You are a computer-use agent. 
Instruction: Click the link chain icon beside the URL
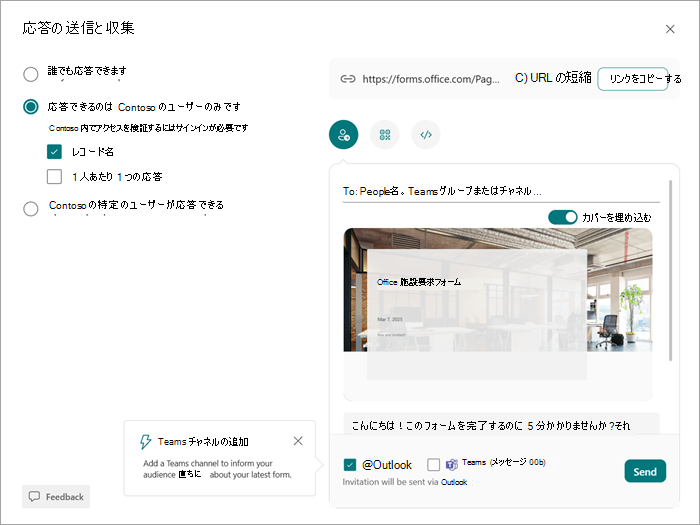[348, 79]
